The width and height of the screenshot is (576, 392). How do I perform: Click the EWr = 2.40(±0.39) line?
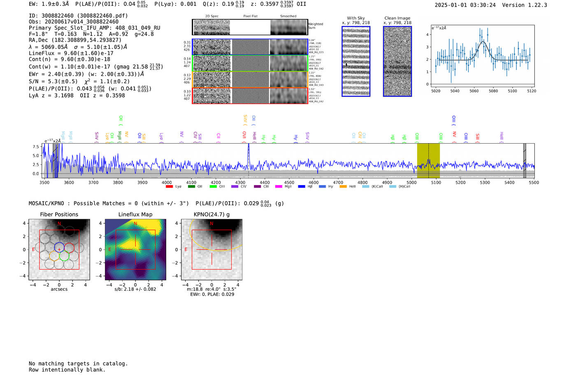86,74
